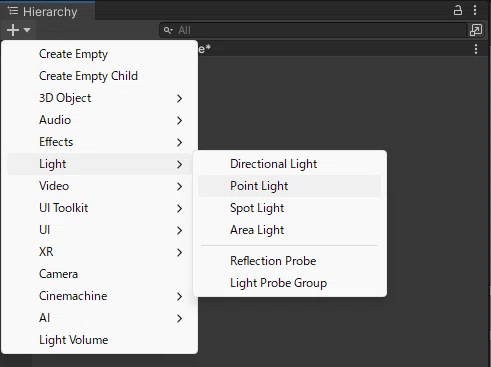
Task: Select the Light menu entry
Action: [99, 164]
